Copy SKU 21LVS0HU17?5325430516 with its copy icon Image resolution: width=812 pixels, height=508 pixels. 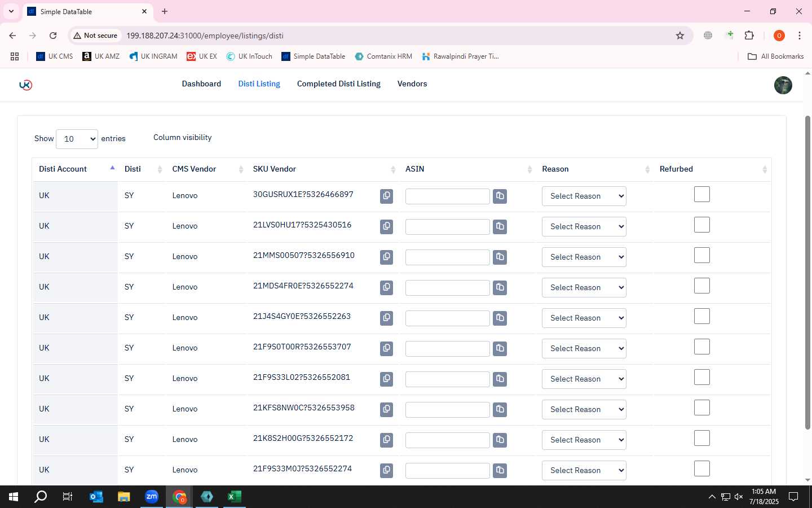386,226
